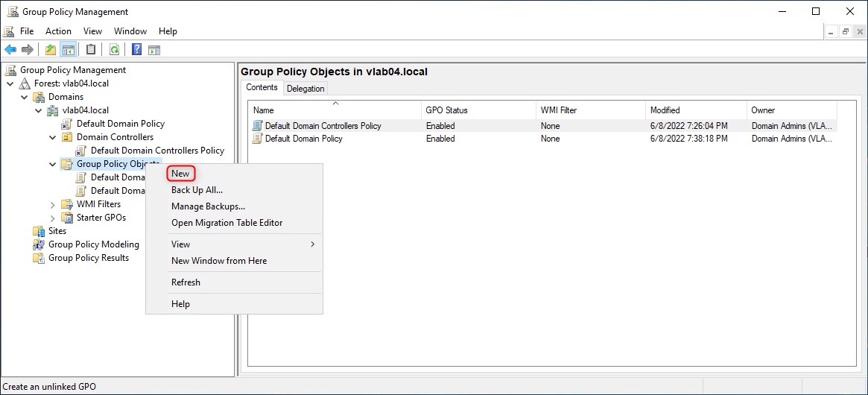Collapse the Domain Controllers tree node
This screenshot has width=868, height=395.
tap(53, 137)
